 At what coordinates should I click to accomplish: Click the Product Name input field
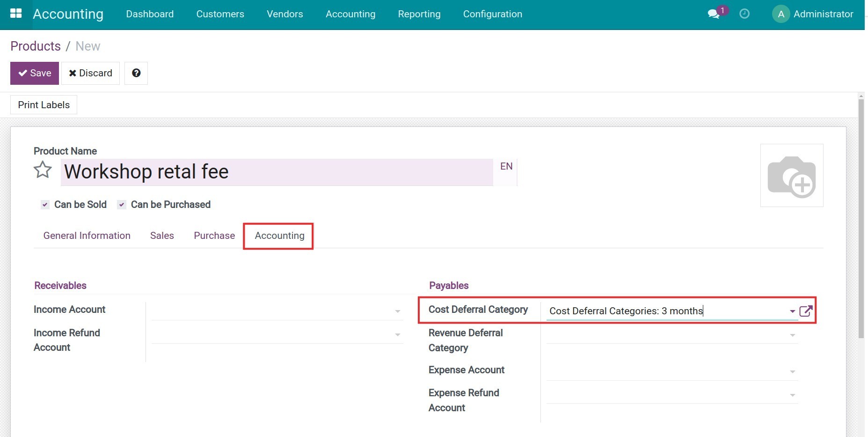pos(276,172)
